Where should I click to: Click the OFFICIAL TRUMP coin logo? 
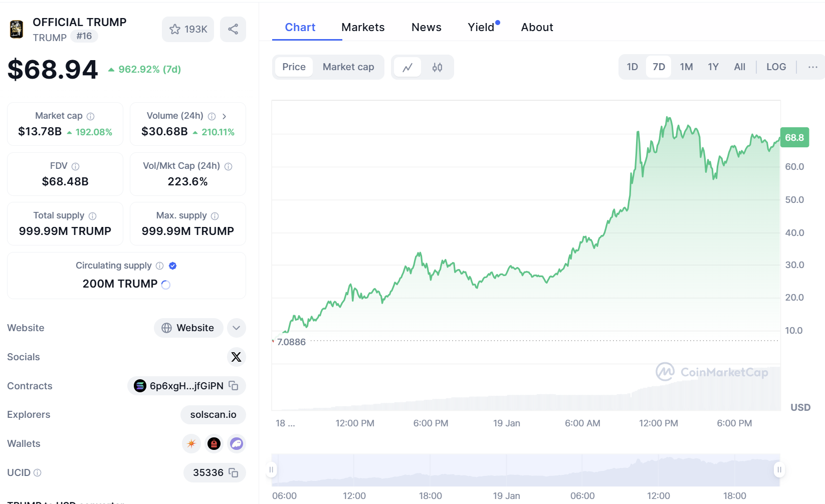click(17, 29)
